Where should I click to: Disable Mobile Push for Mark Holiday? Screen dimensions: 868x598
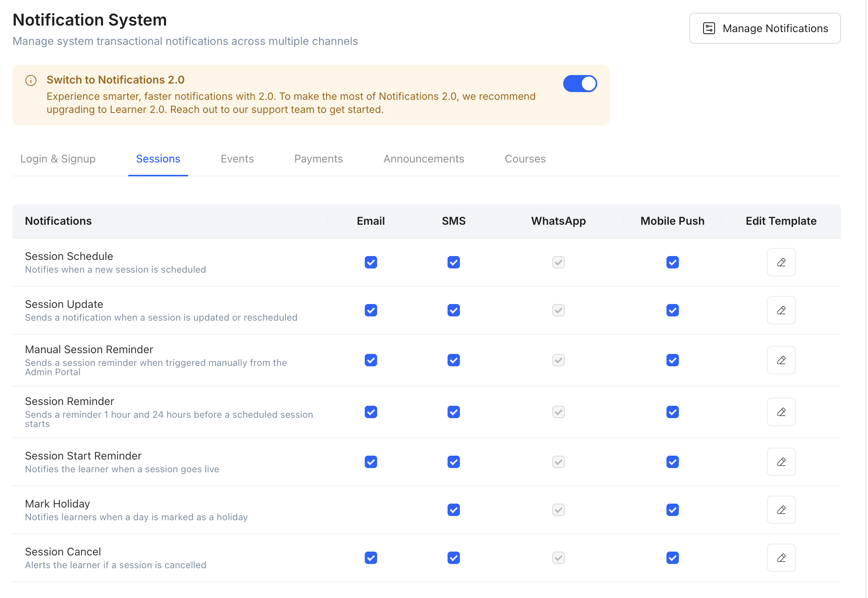coord(673,510)
